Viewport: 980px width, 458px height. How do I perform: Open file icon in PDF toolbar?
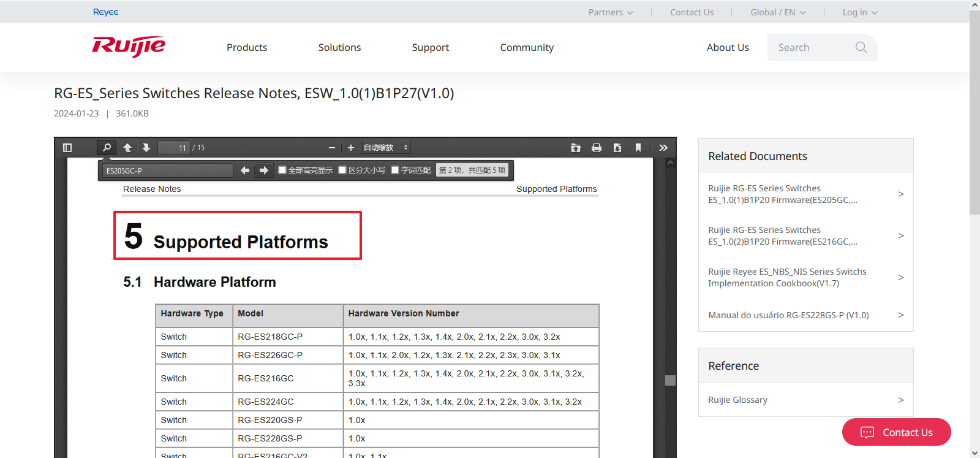click(x=576, y=148)
